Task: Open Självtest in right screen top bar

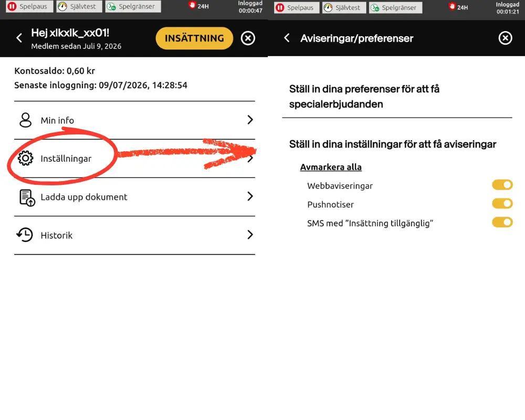Action: [344, 7]
